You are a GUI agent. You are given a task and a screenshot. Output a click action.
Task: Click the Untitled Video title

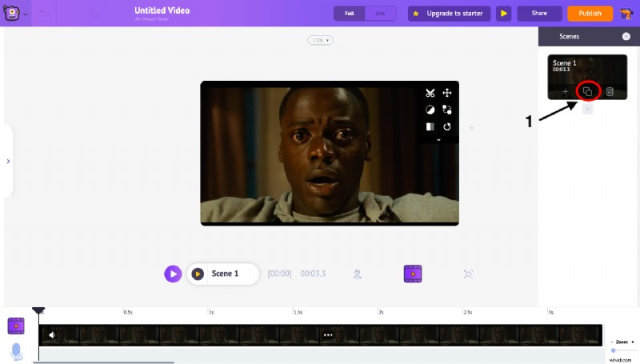click(x=162, y=10)
